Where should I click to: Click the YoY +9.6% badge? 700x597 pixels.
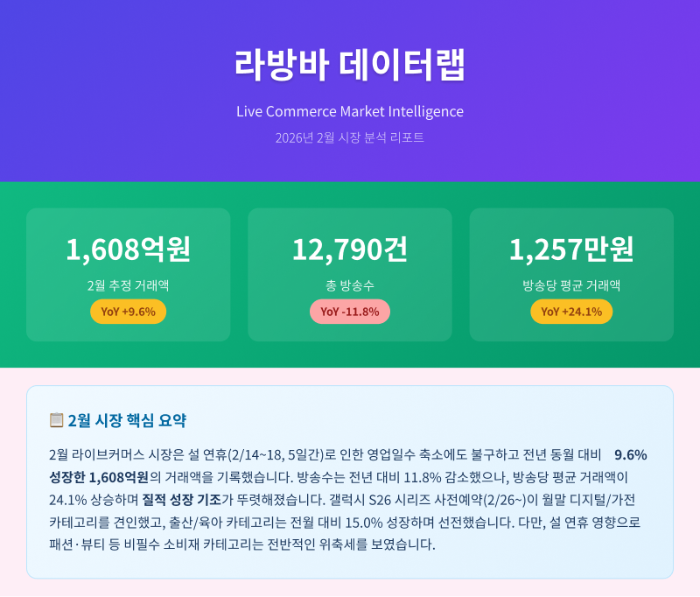point(129,312)
